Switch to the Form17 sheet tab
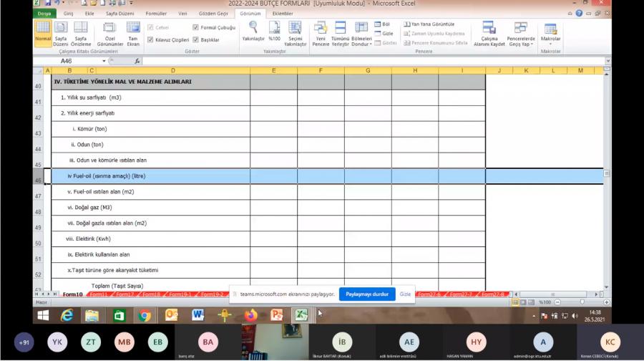644x361 pixels. pyautogui.click(x=125, y=294)
